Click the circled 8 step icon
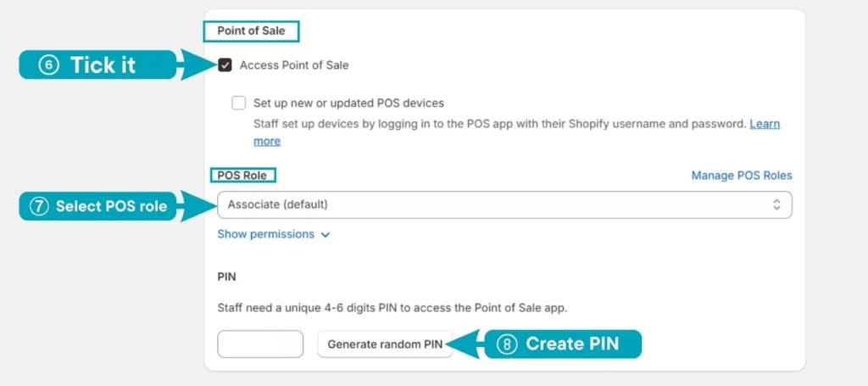Screen dimensions: 868x386 pos(507,344)
